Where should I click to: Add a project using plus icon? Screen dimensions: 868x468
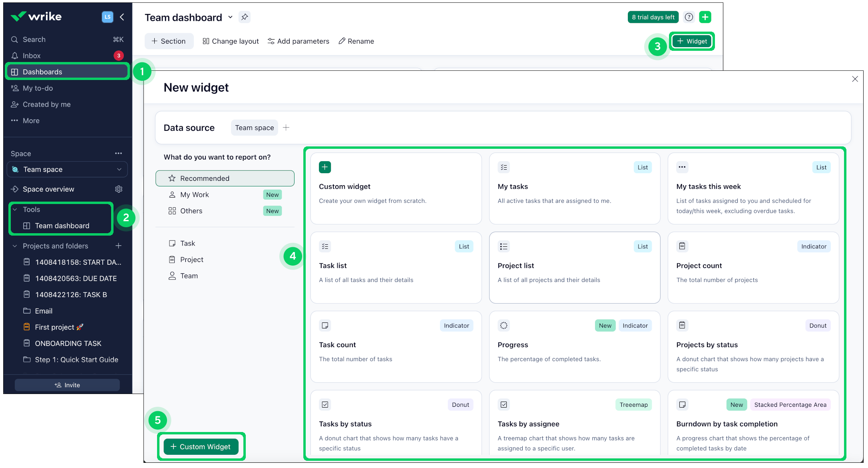118,246
